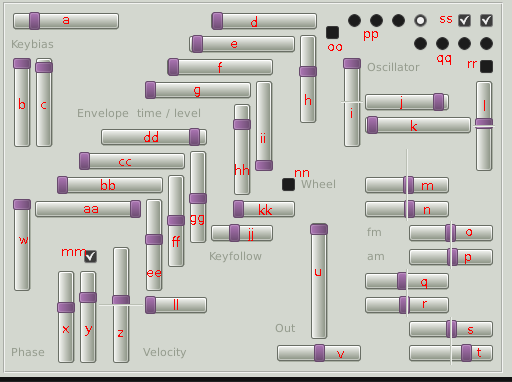Select the leftmost radio button above qq
Image resolution: width=512 pixels, height=382 pixels.
[420, 44]
